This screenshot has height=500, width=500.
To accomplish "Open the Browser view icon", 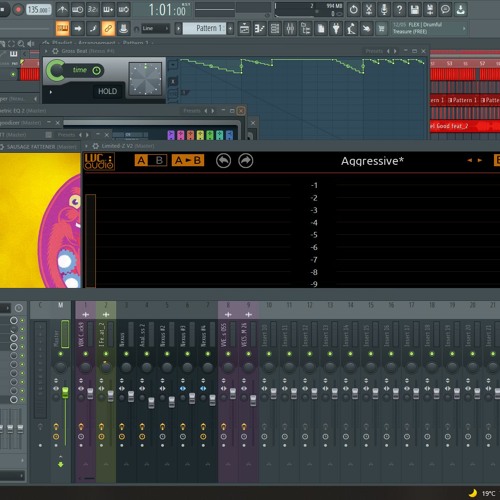I will (x=306, y=29).
